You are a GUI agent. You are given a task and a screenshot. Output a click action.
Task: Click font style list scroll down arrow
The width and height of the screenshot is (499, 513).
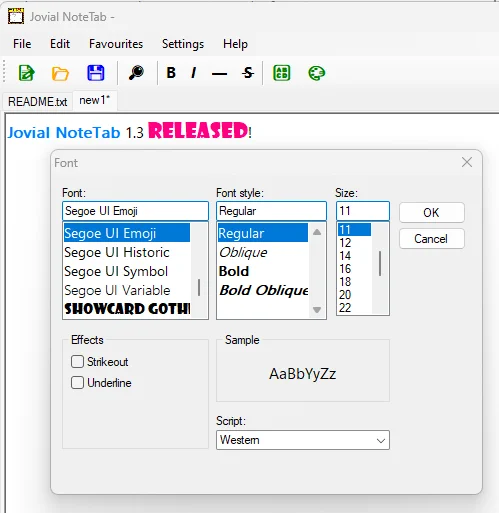pyautogui.click(x=317, y=310)
